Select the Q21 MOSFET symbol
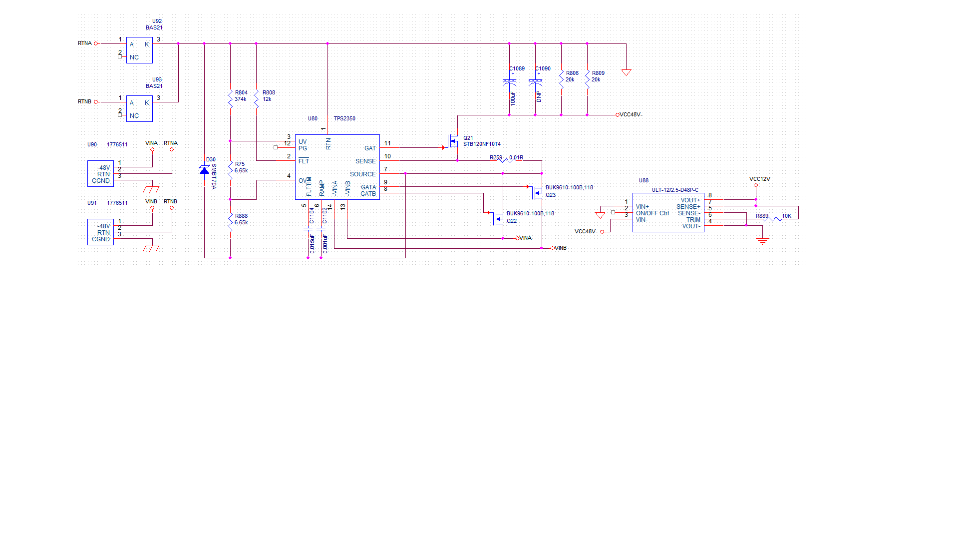The height and width of the screenshot is (547, 980). pos(453,142)
